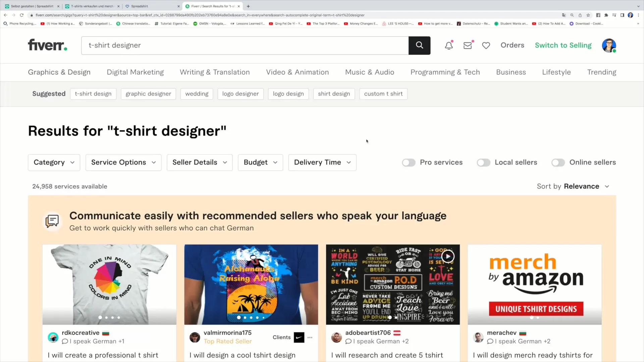Click merachev seller avatar
Image resolution: width=644 pixels, height=362 pixels.
tap(478, 337)
